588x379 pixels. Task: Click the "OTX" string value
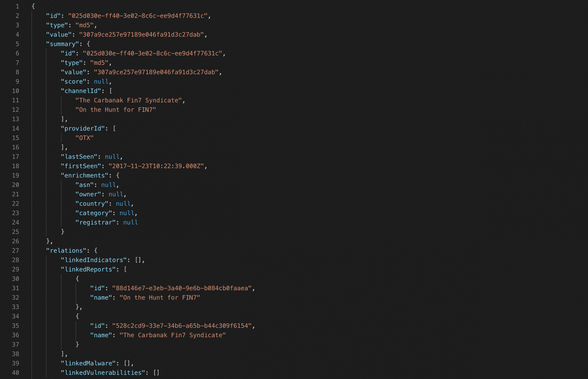point(84,138)
